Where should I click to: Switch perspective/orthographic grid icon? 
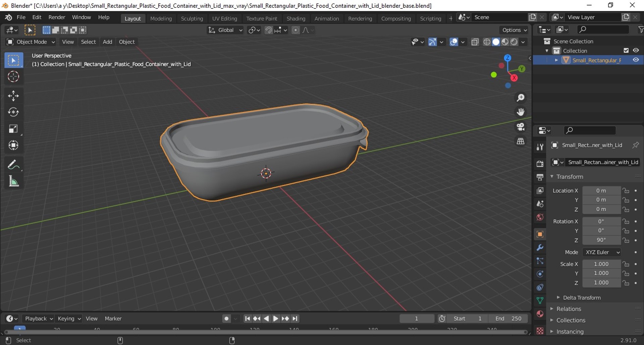tap(521, 141)
